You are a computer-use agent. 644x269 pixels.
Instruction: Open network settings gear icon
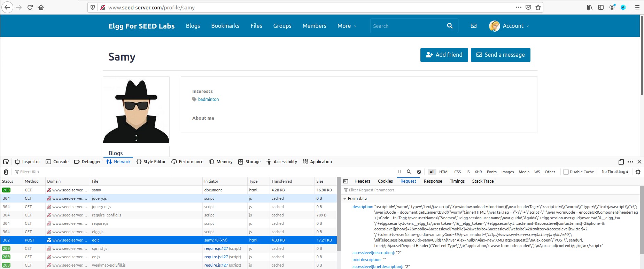pos(638,172)
